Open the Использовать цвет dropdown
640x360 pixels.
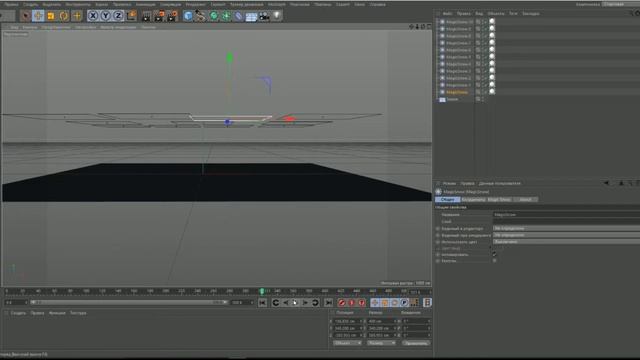(x=566, y=242)
